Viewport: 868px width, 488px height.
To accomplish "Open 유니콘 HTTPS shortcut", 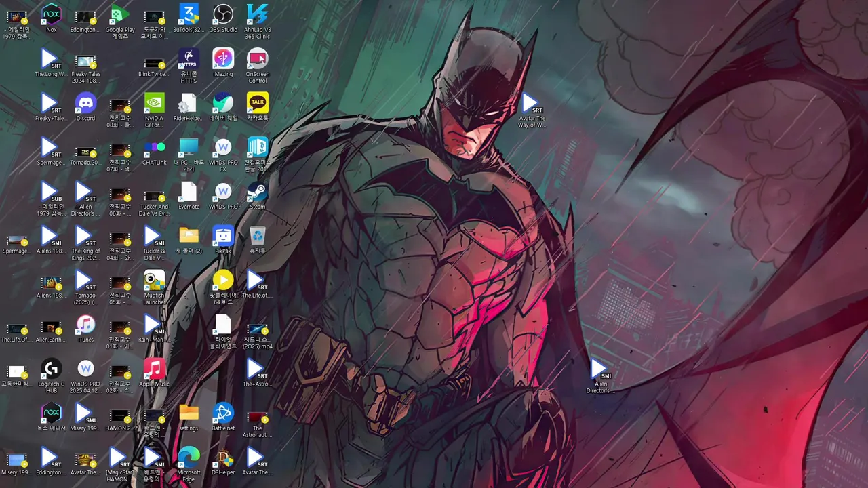I will click(189, 66).
